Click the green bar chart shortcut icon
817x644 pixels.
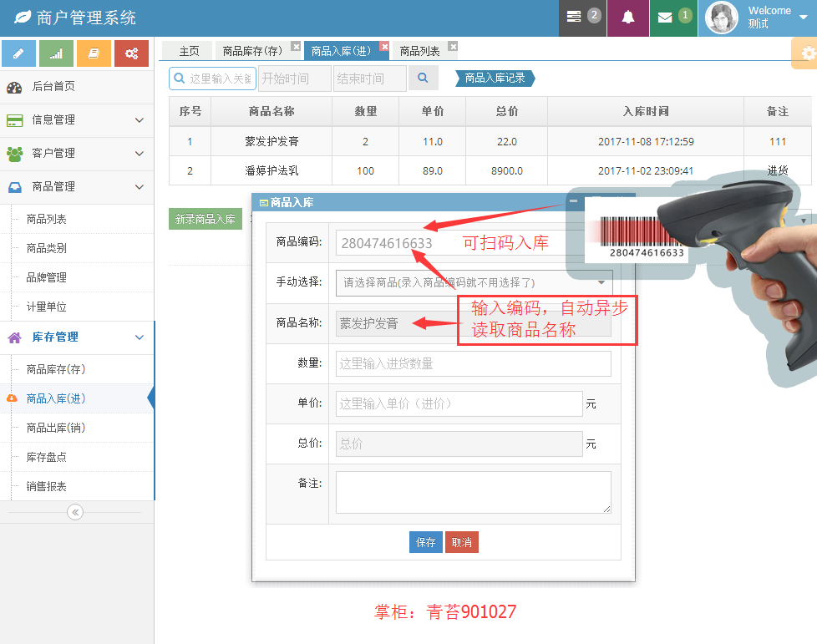tap(56, 53)
